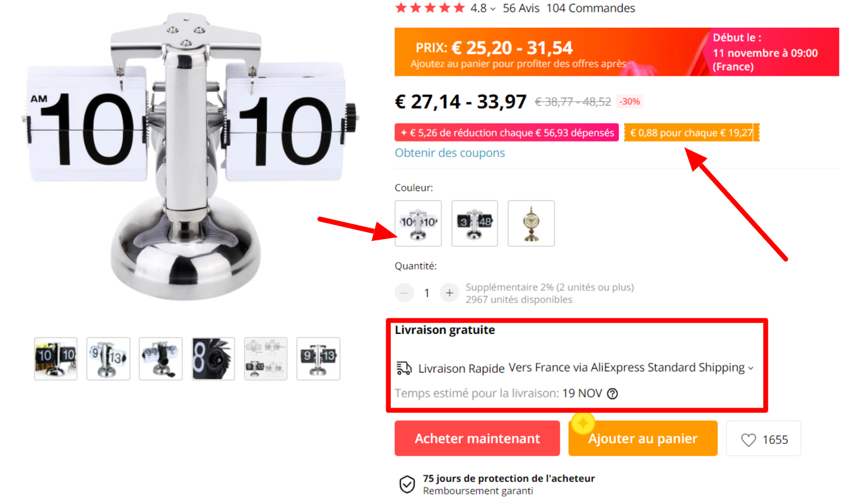Select the gold pendulum clock color option
The image size is (851, 504).
click(x=531, y=223)
